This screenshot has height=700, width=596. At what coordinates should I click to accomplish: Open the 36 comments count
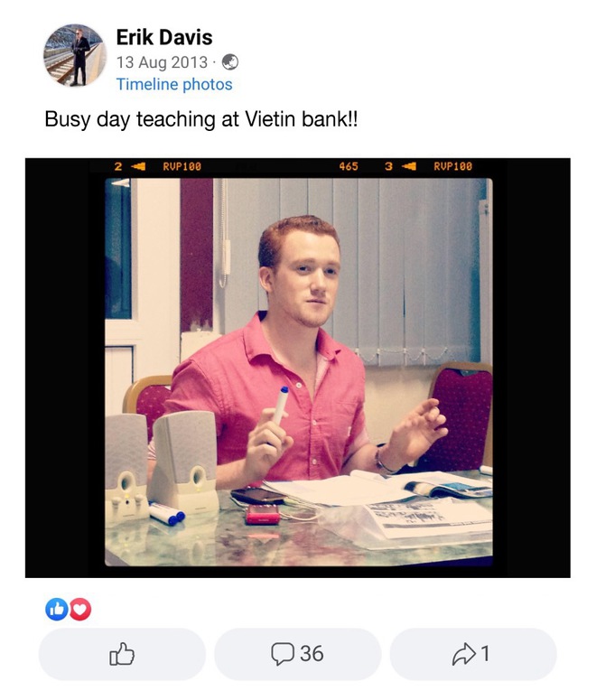point(312,653)
